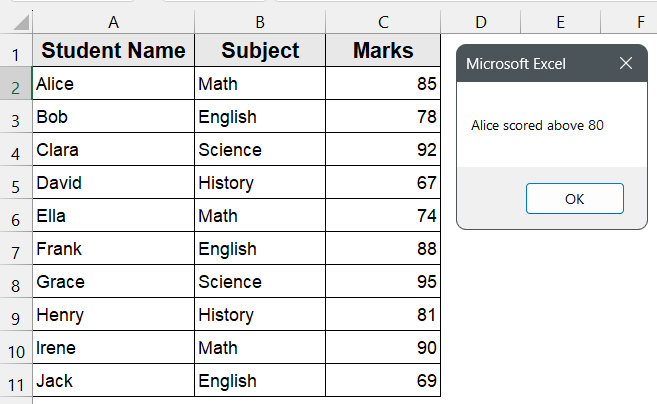The width and height of the screenshot is (657, 404).
Task: Select row 11 header
Action: coord(16,381)
